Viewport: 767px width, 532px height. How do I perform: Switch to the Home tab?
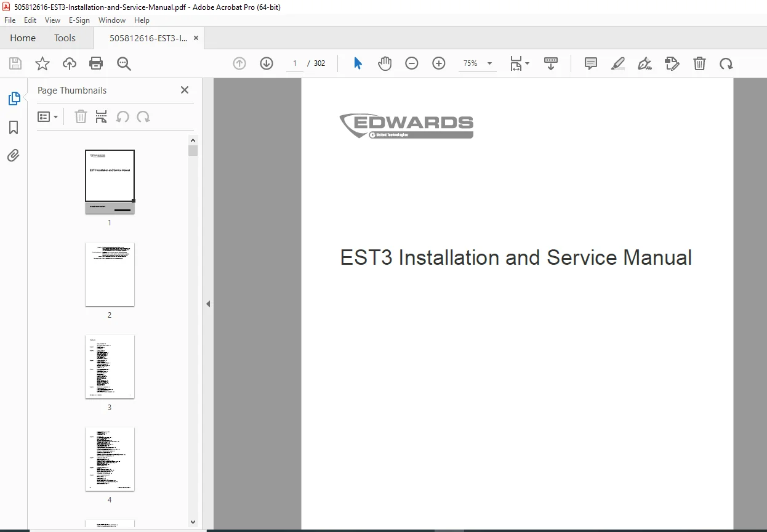[x=23, y=38]
